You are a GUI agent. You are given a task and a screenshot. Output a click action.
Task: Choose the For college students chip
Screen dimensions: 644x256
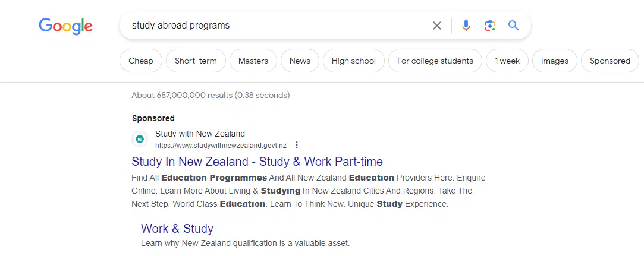[435, 61]
